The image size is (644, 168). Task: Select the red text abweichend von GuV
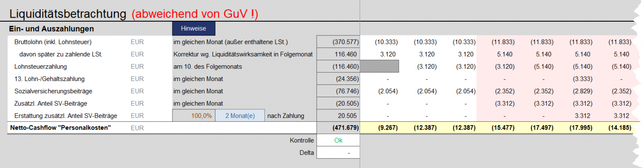click(x=195, y=14)
